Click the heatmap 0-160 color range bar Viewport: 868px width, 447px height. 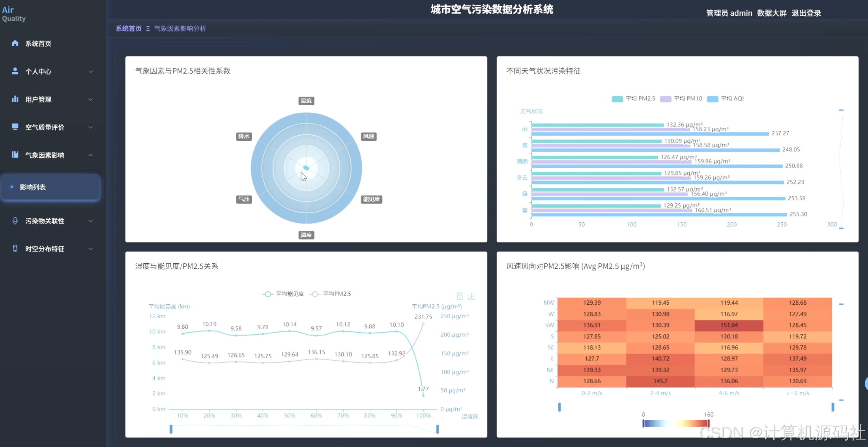point(676,423)
